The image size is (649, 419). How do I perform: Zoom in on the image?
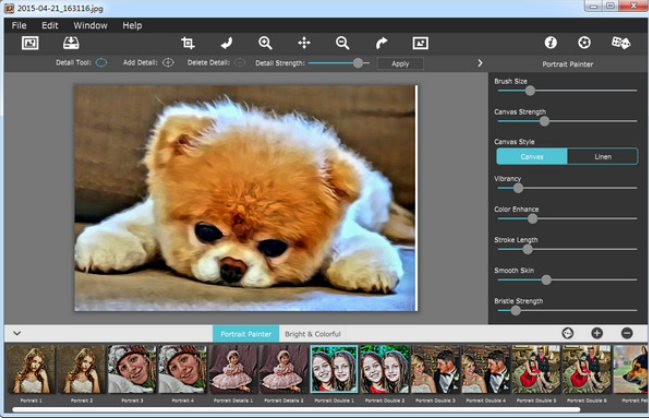coord(265,43)
